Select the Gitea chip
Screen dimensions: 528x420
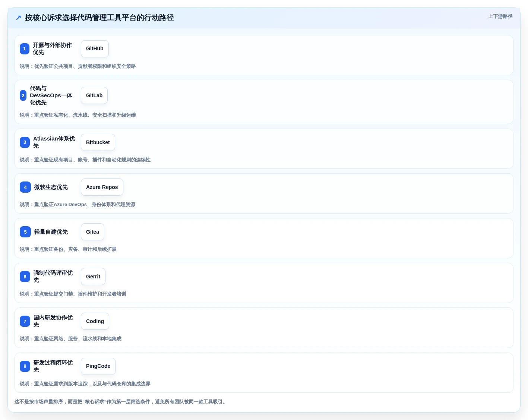(92, 232)
